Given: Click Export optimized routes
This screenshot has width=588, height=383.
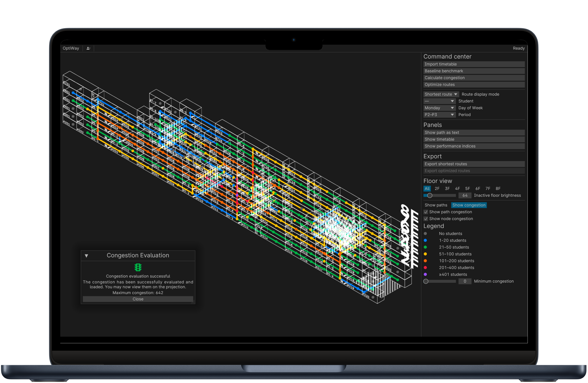Looking at the screenshot, I should point(474,171).
